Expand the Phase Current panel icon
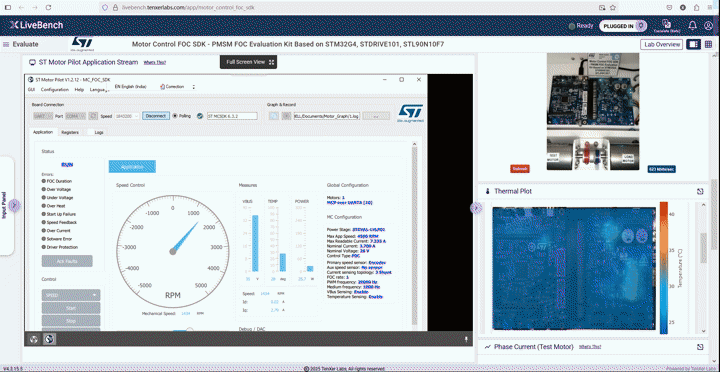The height and width of the screenshot is (372, 720). coord(700,347)
